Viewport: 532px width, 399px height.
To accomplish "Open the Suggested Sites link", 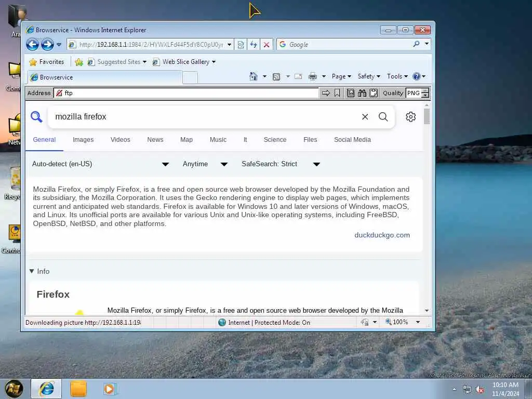I will tap(117, 62).
